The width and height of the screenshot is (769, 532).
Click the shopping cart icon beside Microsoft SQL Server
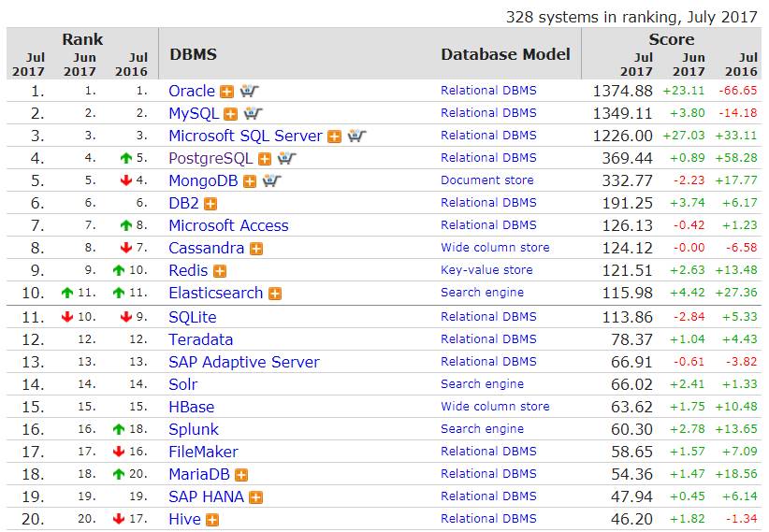[356, 137]
